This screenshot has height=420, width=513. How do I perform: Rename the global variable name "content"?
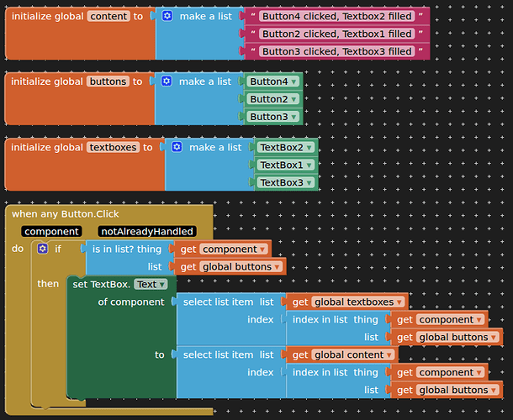click(x=108, y=16)
